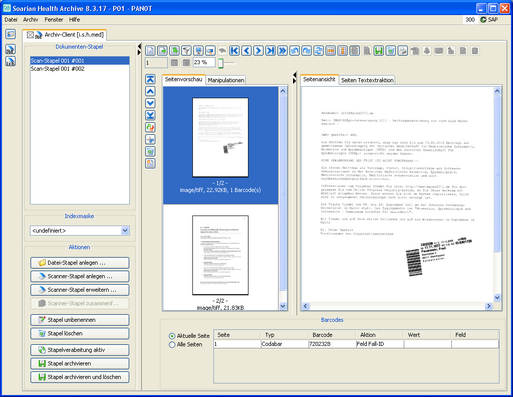Click Stapel umbenennen button
513x397 pixels.
coord(80,320)
